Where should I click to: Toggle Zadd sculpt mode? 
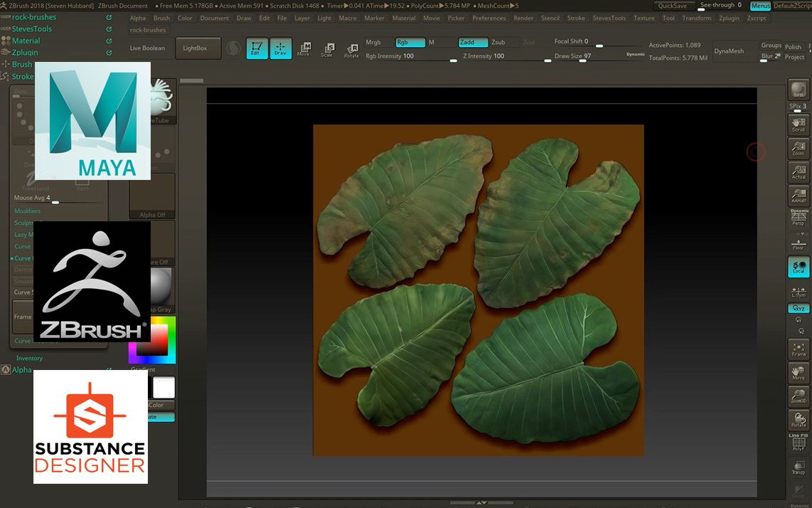click(x=473, y=42)
